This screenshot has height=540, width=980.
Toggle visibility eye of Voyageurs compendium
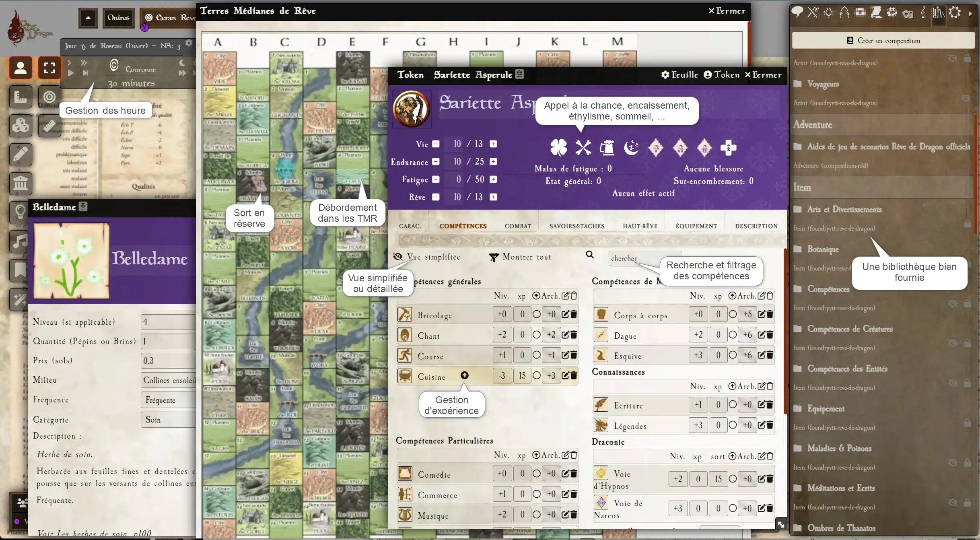click(966, 98)
